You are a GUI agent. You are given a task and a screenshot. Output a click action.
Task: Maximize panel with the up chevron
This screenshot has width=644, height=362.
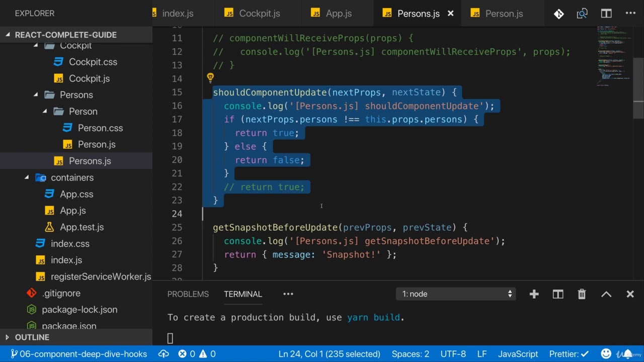click(x=606, y=294)
